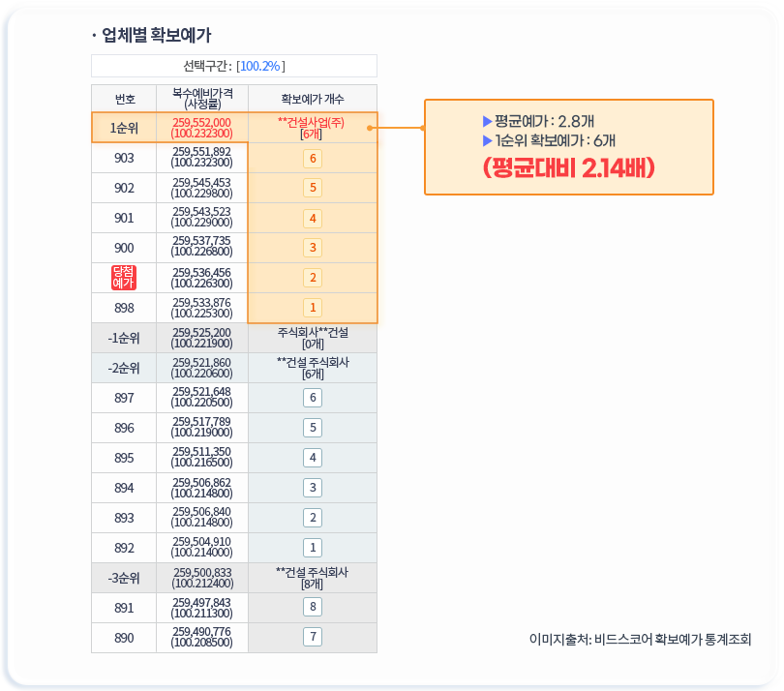Screen dimensions: 784x691
Task: Select the 1순위 row label
Action: (124, 128)
